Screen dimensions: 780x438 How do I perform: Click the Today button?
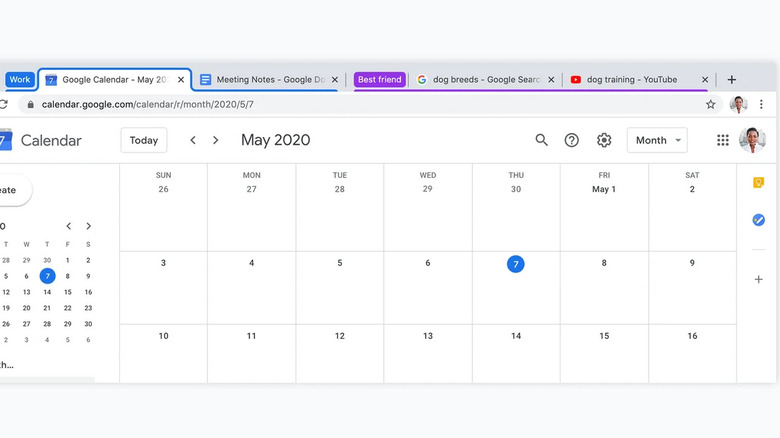click(x=144, y=140)
